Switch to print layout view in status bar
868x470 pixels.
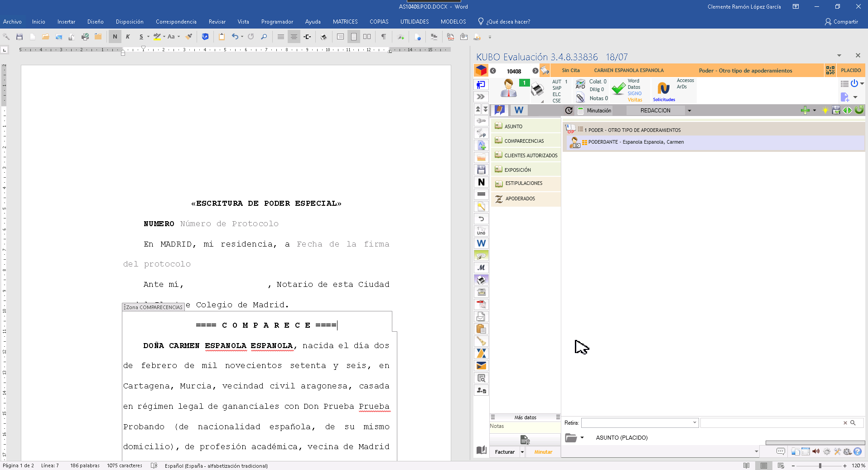click(764, 465)
